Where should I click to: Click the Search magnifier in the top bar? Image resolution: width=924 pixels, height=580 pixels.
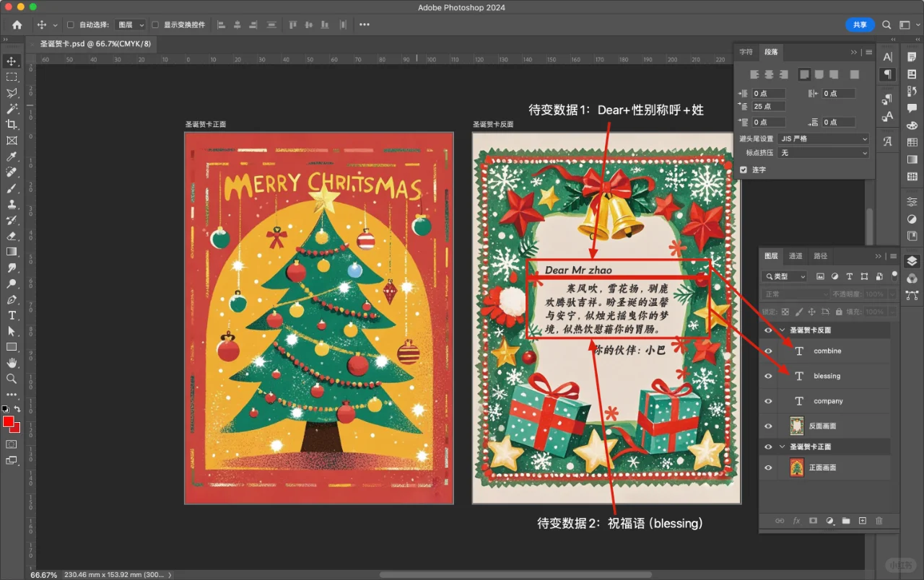click(886, 25)
